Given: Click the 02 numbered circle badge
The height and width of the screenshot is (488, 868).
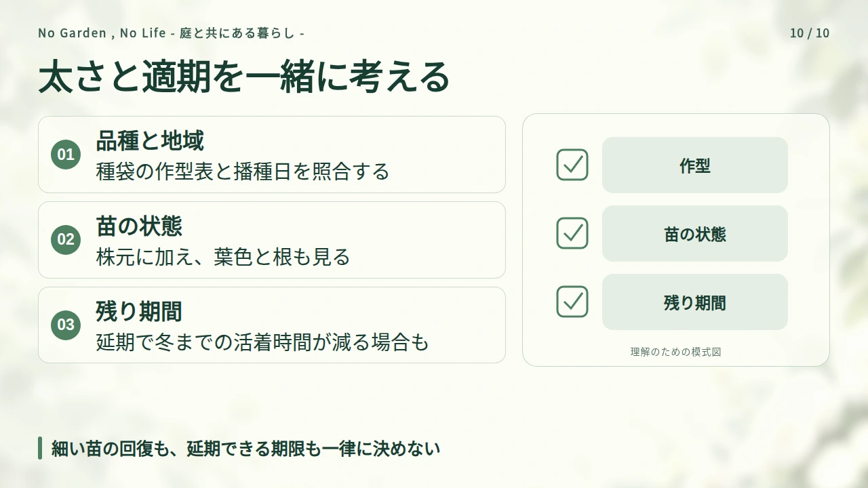Looking at the screenshot, I should (x=66, y=239).
